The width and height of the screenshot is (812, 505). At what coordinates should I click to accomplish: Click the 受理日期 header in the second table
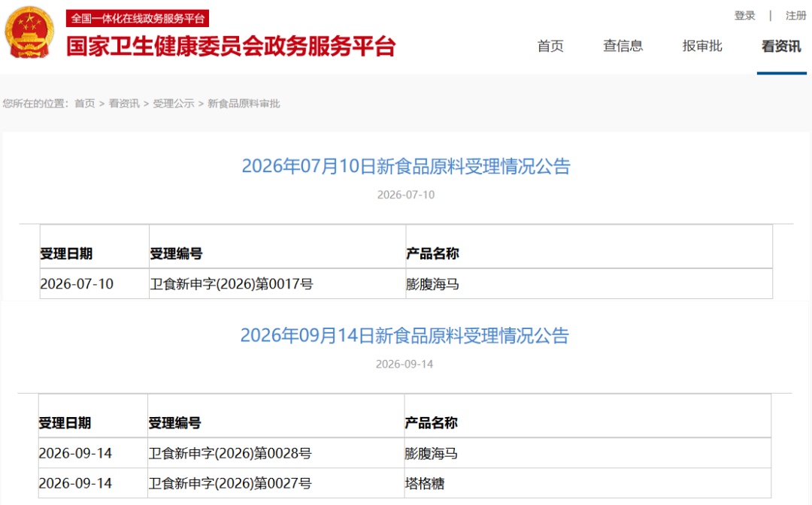(65, 423)
